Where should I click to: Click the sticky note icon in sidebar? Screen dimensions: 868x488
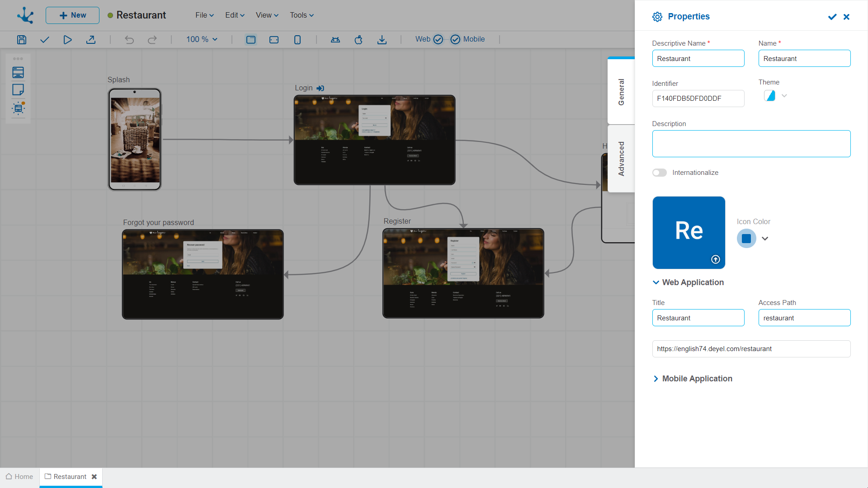click(x=18, y=90)
